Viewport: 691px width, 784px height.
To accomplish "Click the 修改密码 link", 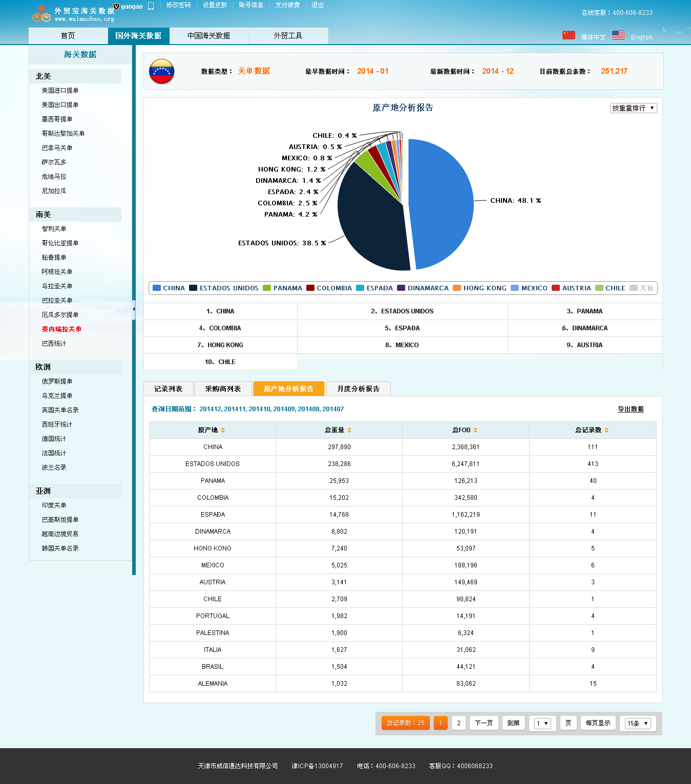I will click(x=178, y=5).
